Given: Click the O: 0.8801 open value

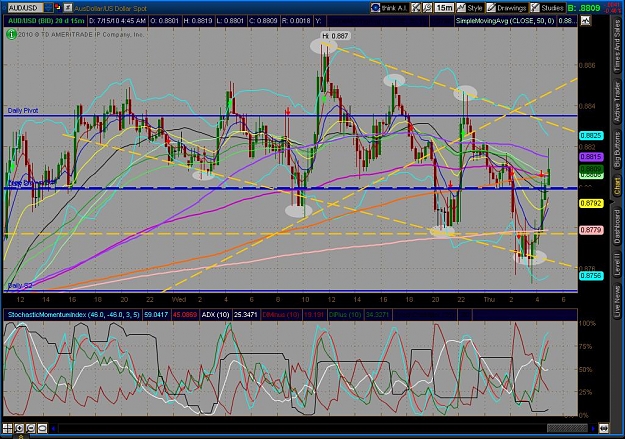Looking at the screenshot, I should (x=165, y=21).
